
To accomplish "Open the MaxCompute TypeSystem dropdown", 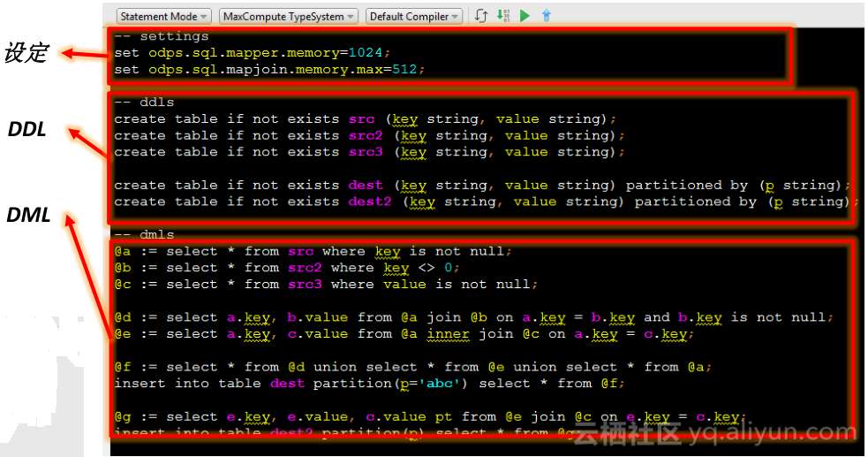I will pos(289,17).
